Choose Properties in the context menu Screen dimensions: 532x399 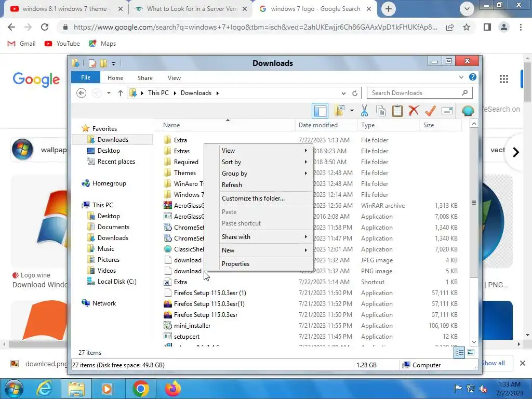(x=264, y=263)
